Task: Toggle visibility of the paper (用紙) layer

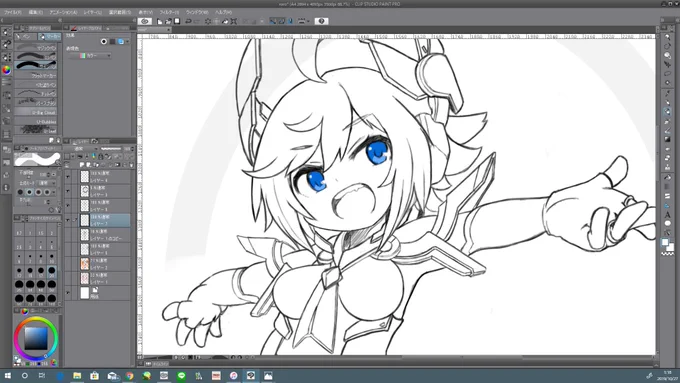Action: pyautogui.click(x=68, y=293)
